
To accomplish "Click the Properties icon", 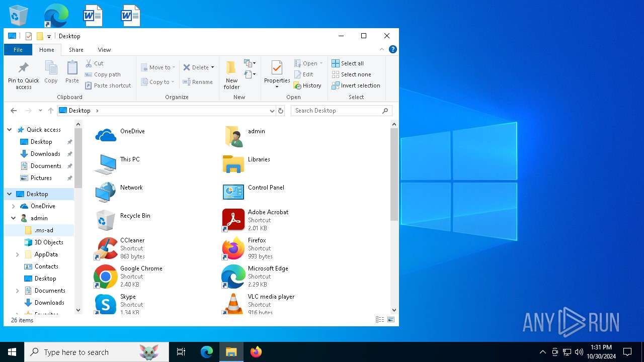I will (x=277, y=68).
